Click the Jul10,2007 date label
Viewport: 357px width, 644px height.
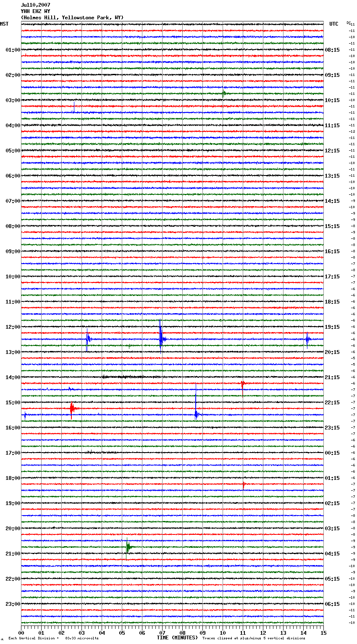35,5
